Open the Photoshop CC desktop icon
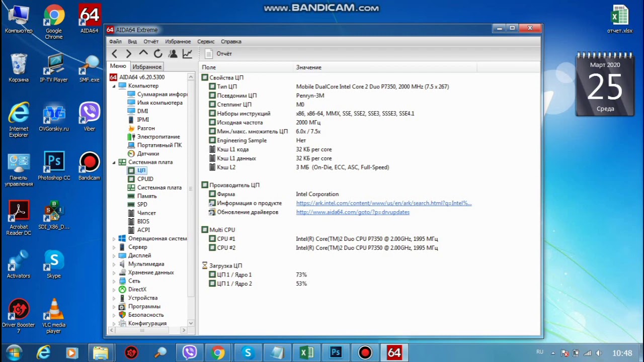The width and height of the screenshot is (644, 362). (x=54, y=166)
